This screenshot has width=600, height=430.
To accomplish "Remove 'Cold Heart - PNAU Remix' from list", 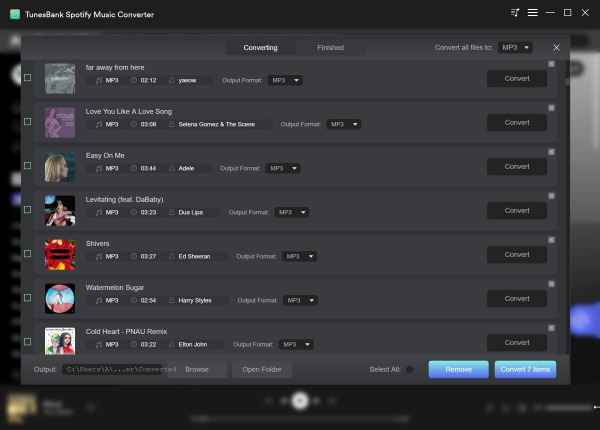I will tap(551, 328).
